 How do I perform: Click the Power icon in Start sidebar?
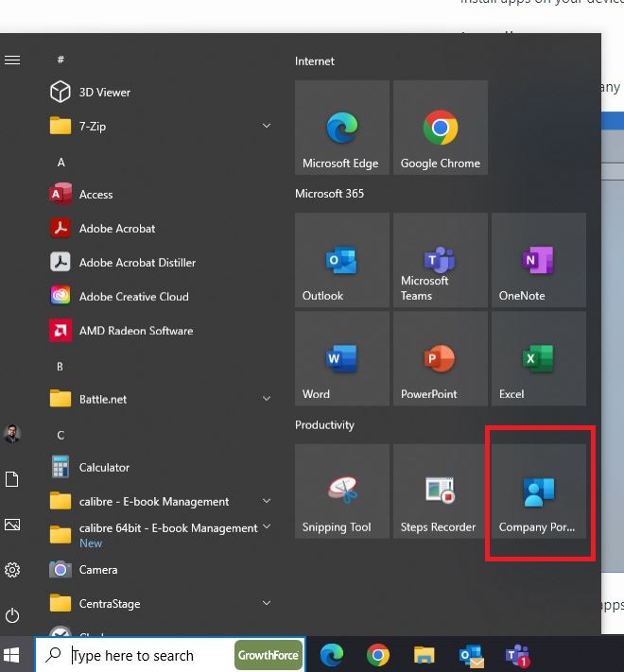click(12, 615)
